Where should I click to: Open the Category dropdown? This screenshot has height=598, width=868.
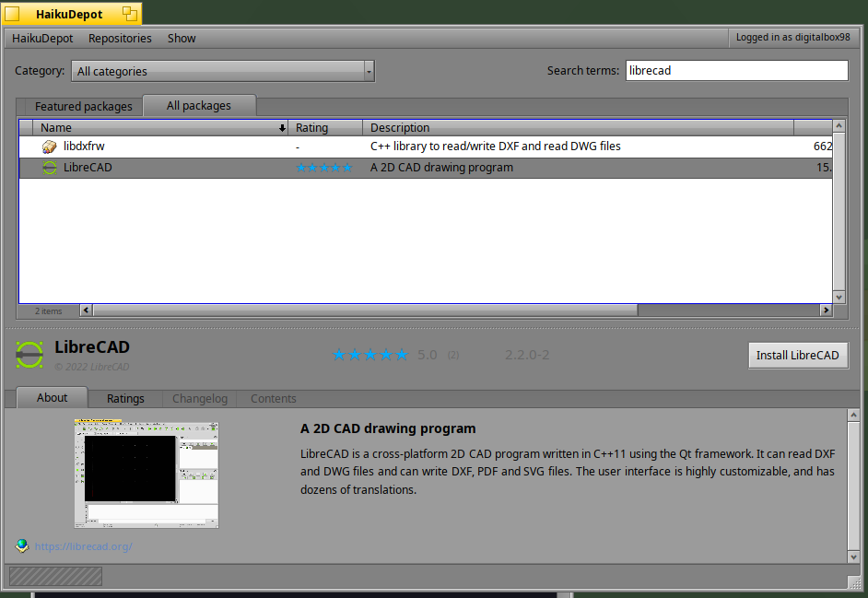click(x=223, y=71)
